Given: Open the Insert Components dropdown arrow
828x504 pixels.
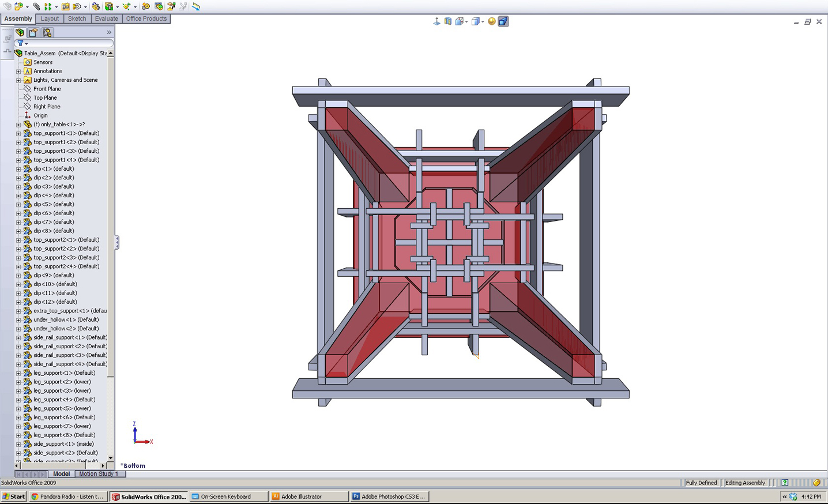Looking at the screenshot, I should [x=27, y=7].
